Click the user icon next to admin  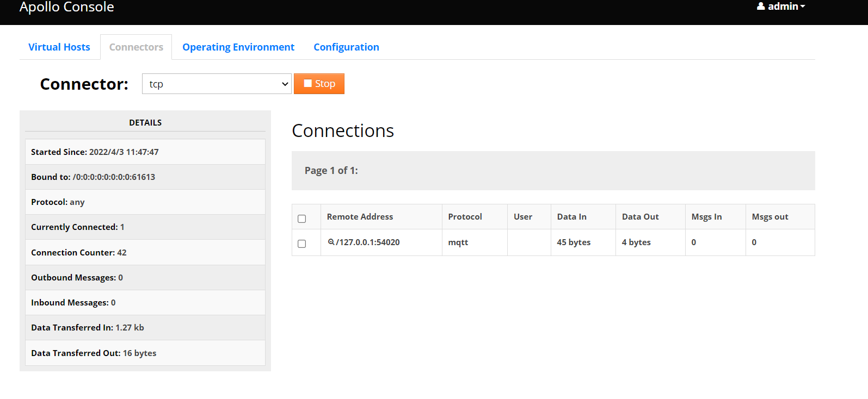tap(761, 7)
